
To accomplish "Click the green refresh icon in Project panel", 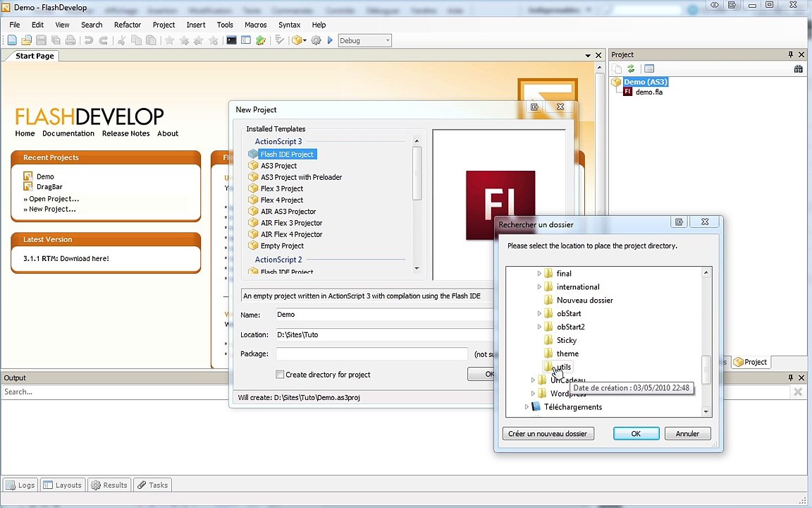I will 631,68.
